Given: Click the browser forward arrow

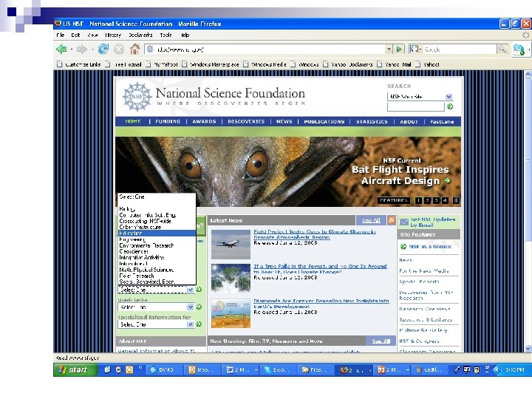Looking at the screenshot, I should [82, 50].
